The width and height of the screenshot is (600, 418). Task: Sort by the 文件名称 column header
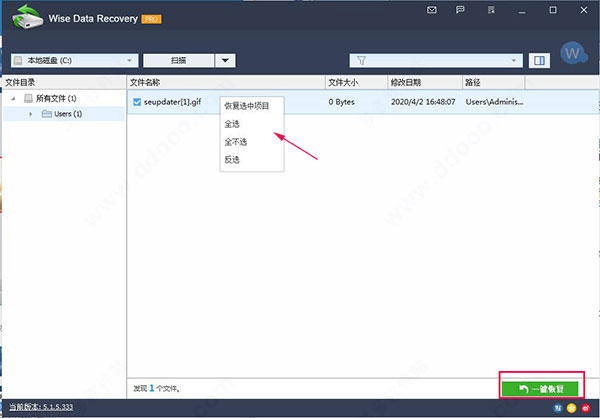click(226, 82)
